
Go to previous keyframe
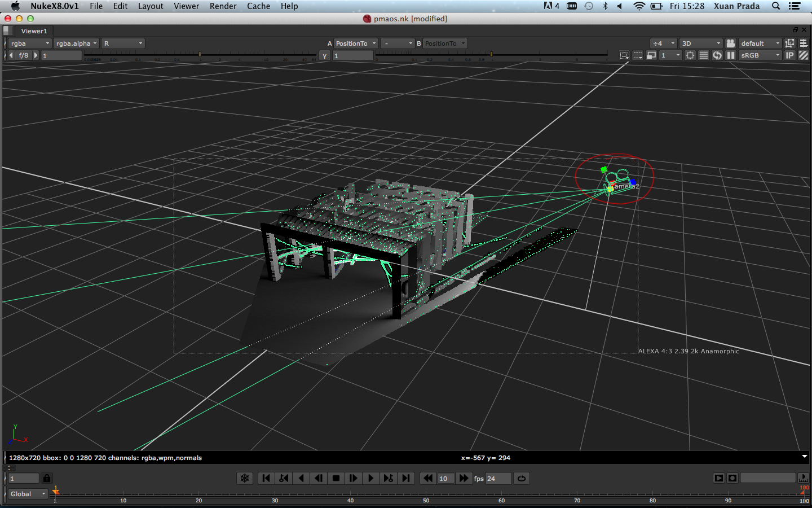[x=284, y=478]
